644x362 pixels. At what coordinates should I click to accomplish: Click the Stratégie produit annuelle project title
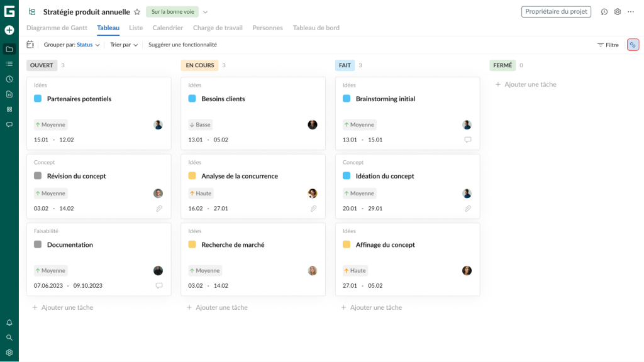(87, 12)
